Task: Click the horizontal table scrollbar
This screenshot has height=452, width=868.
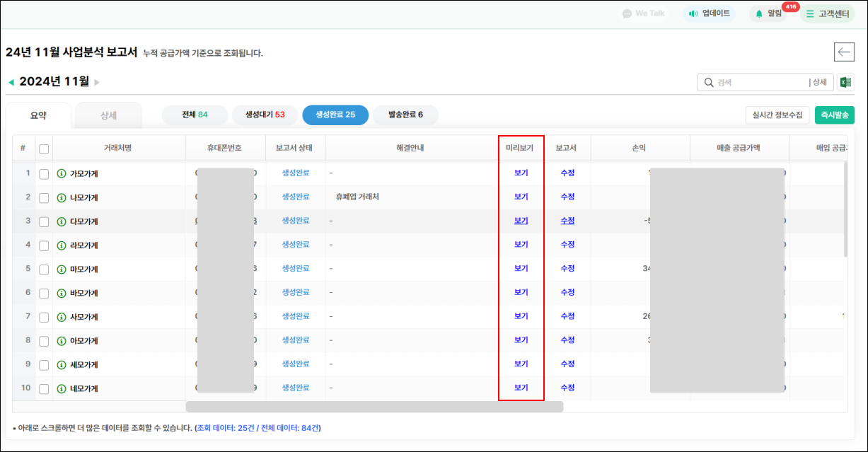Action: point(374,407)
